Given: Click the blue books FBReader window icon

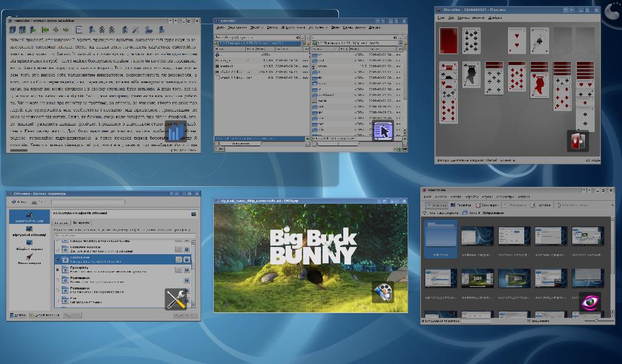Looking at the screenshot, I should [175, 131].
